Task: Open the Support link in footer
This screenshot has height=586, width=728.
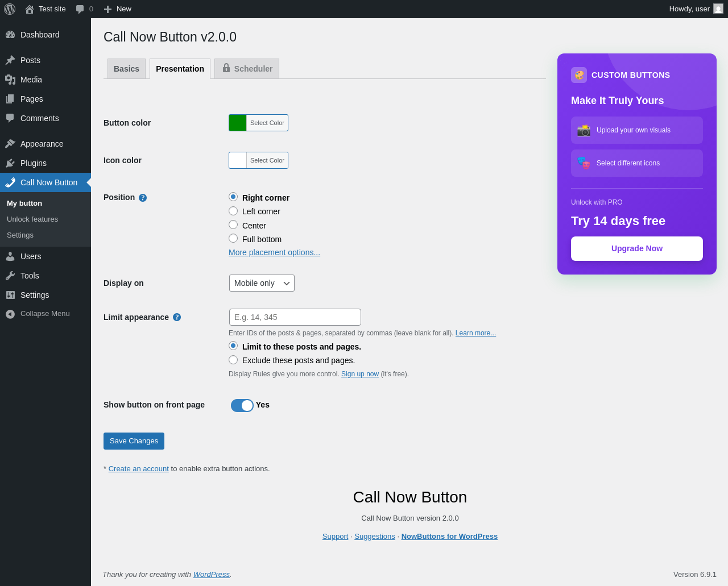Action: click(335, 537)
